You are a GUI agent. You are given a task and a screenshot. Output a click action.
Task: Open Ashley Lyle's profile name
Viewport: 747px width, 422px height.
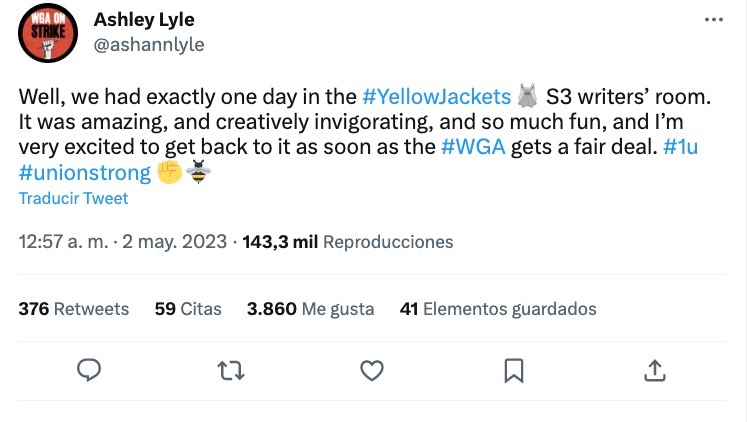pos(143,20)
